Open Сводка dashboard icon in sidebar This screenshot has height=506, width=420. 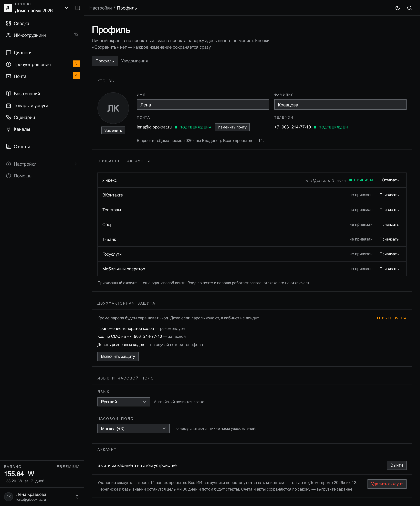(8, 23)
